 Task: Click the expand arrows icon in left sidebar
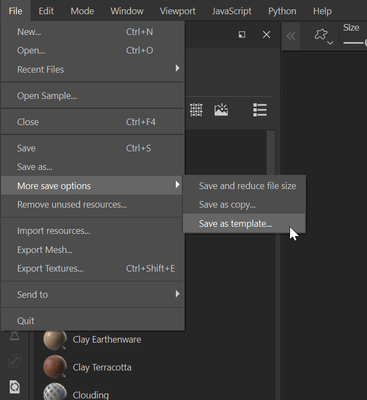[15, 360]
